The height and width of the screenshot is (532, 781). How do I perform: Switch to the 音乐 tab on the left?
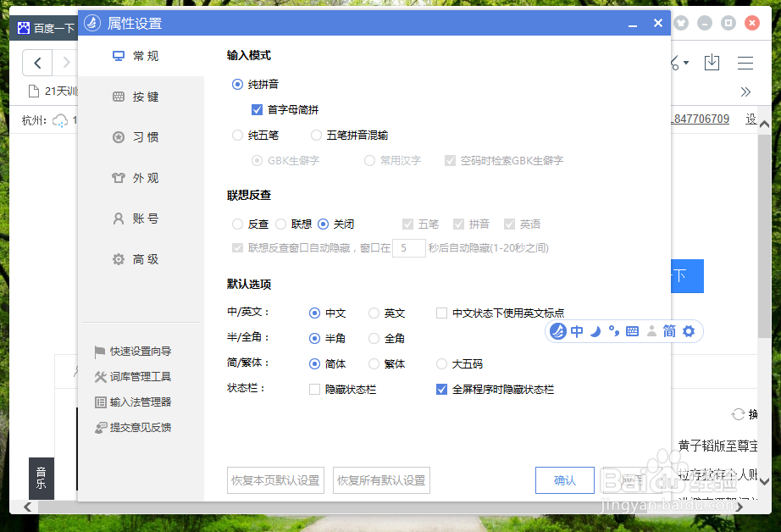tap(40, 479)
